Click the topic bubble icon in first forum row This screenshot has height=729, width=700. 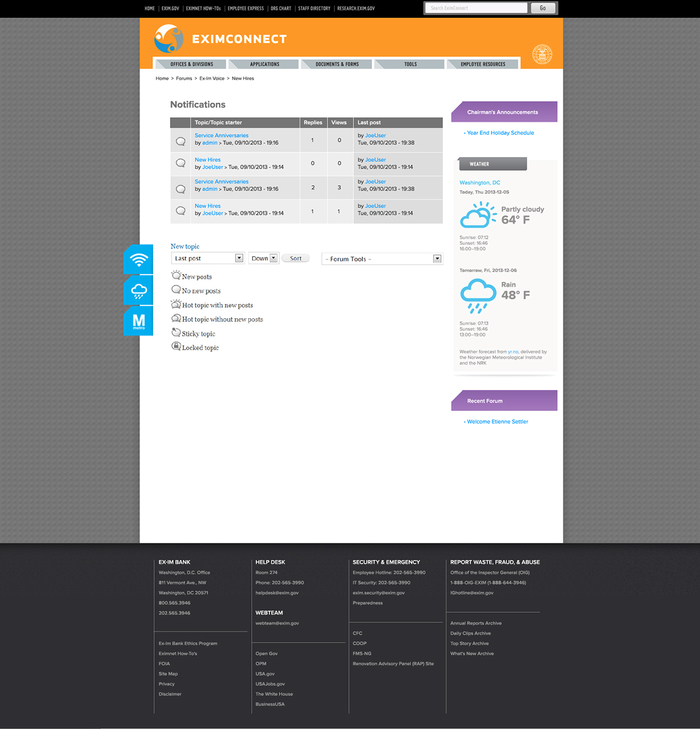click(181, 141)
